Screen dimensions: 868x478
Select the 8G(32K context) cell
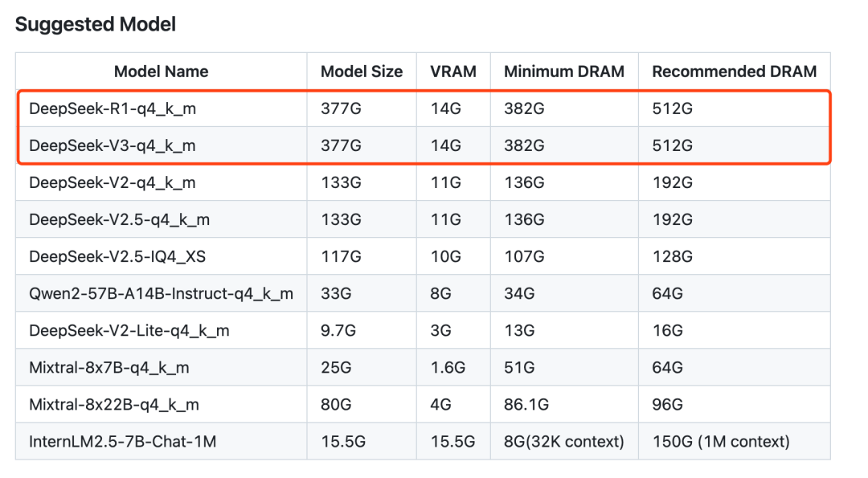click(564, 441)
